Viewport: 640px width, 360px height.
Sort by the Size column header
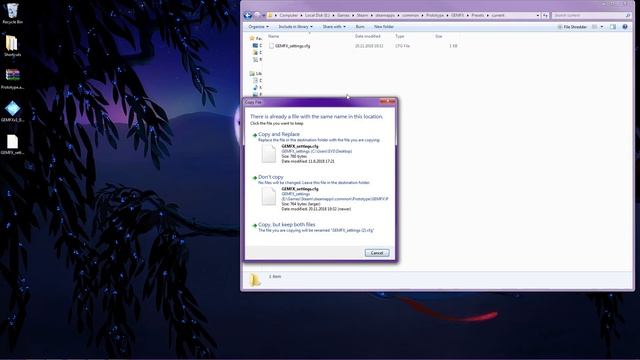[438, 36]
